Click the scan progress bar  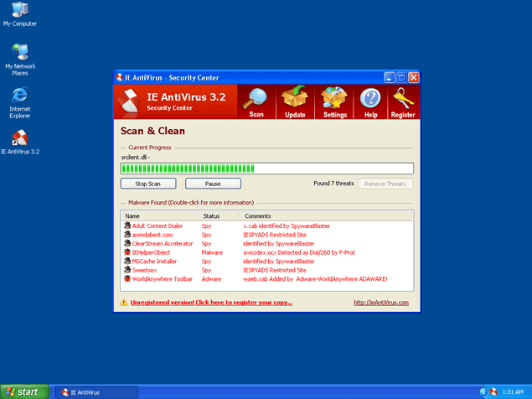pyautogui.click(x=266, y=168)
